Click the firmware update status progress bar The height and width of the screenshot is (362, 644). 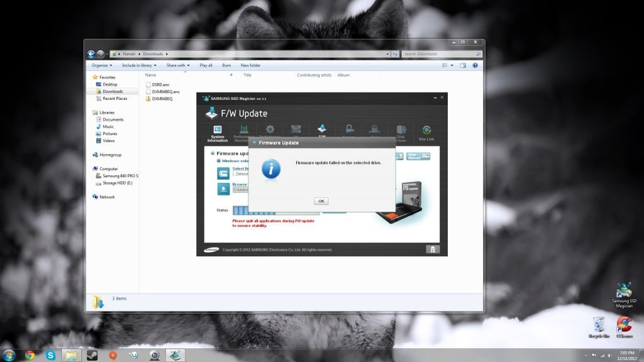pos(275,211)
